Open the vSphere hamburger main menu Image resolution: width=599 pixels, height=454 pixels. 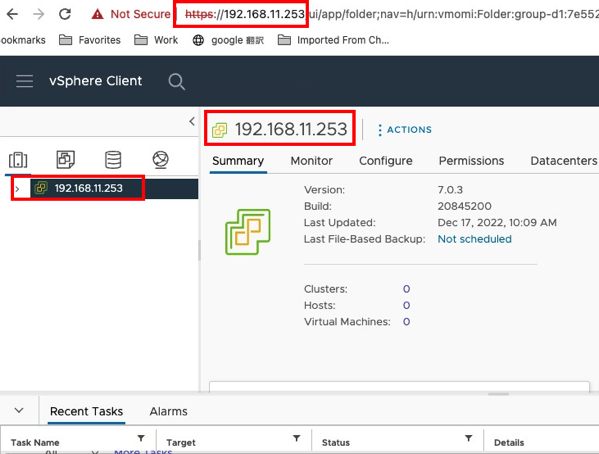tap(24, 81)
